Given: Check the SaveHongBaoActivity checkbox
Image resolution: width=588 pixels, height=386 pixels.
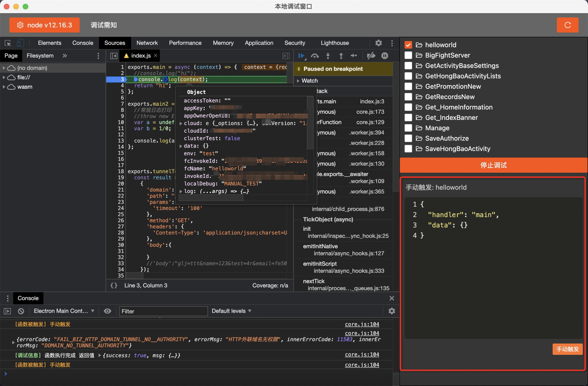Looking at the screenshot, I should pyautogui.click(x=408, y=149).
